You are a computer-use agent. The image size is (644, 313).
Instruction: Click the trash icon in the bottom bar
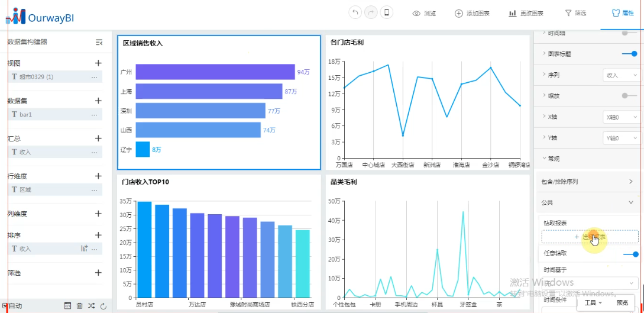click(x=80, y=306)
